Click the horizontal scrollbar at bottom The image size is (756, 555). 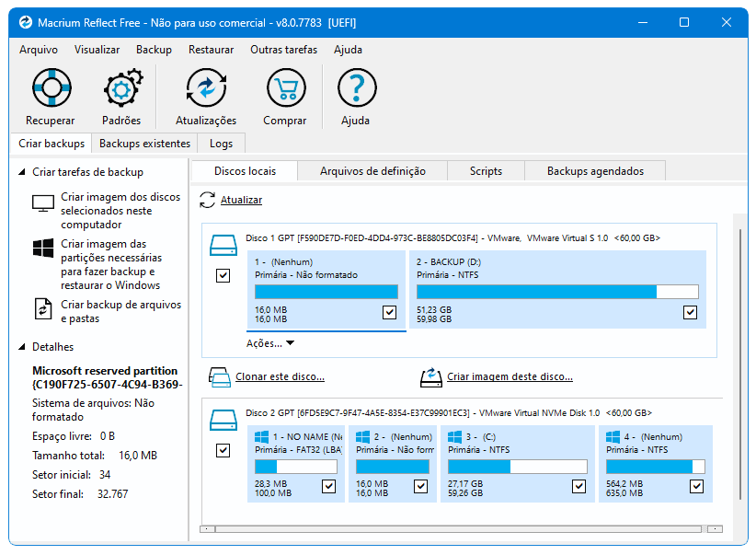click(x=460, y=529)
